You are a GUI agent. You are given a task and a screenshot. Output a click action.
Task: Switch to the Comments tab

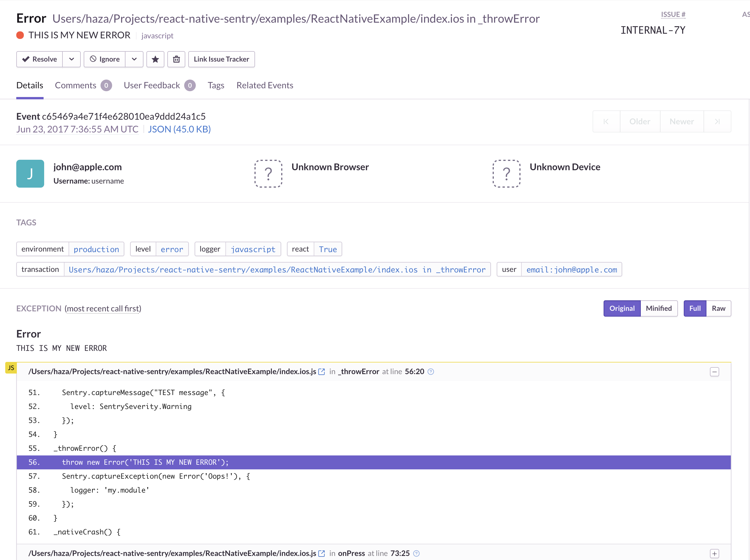(76, 85)
